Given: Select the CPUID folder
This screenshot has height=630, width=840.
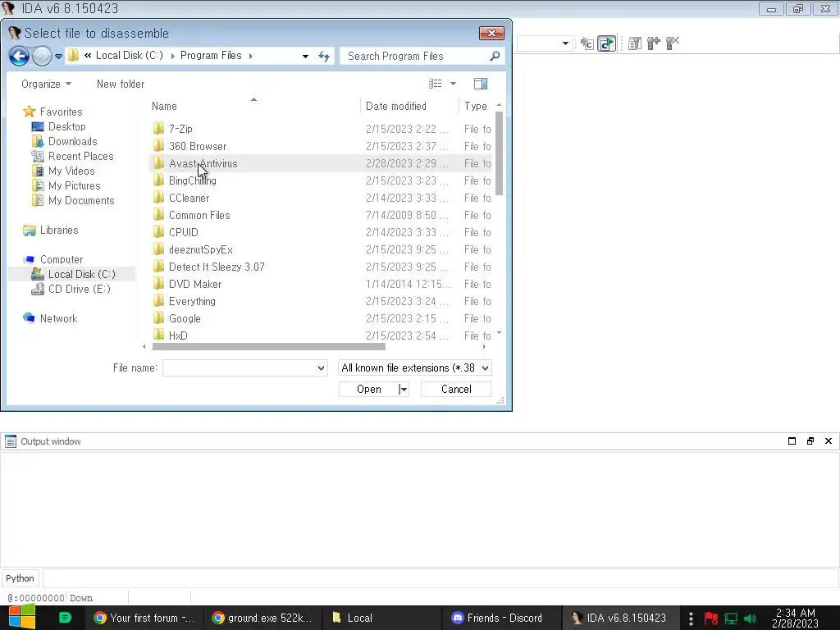Looking at the screenshot, I should point(321,232).
